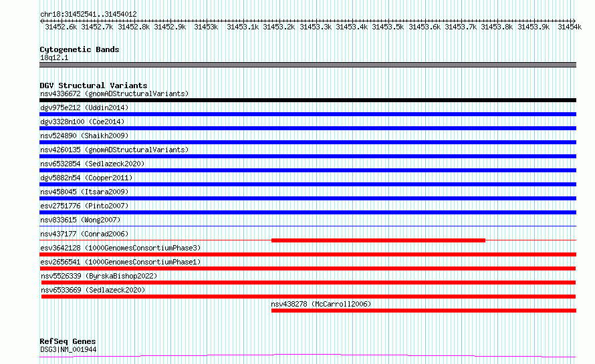The width and height of the screenshot is (595, 364).
Task: Open the DSG3|NM_001944 gene label
Action: coord(68,349)
